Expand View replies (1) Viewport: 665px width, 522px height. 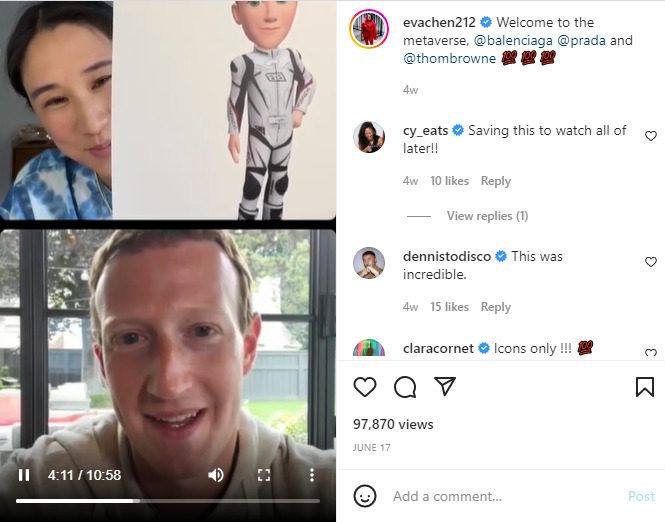point(487,216)
